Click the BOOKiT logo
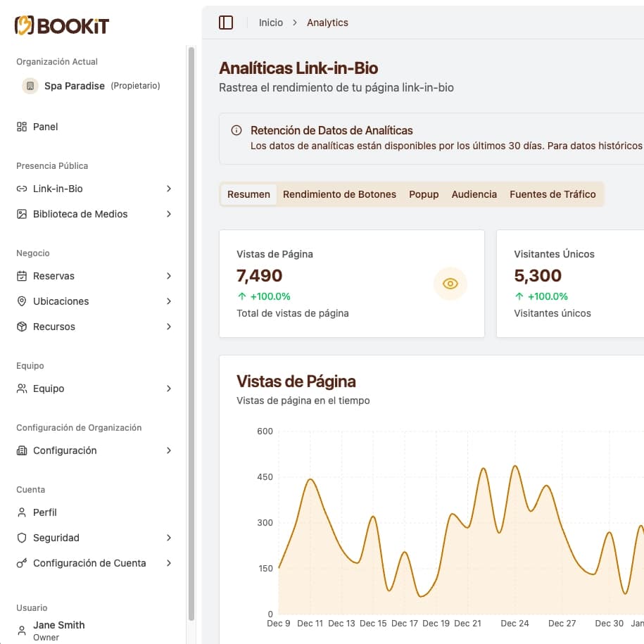 (60, 25)
